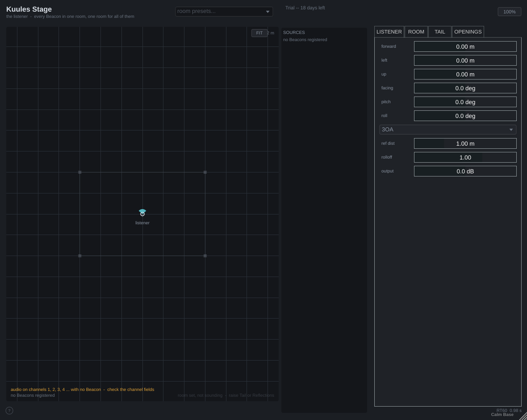
Task: Select the bottom-right room corner handle
Action: (205, 256)
